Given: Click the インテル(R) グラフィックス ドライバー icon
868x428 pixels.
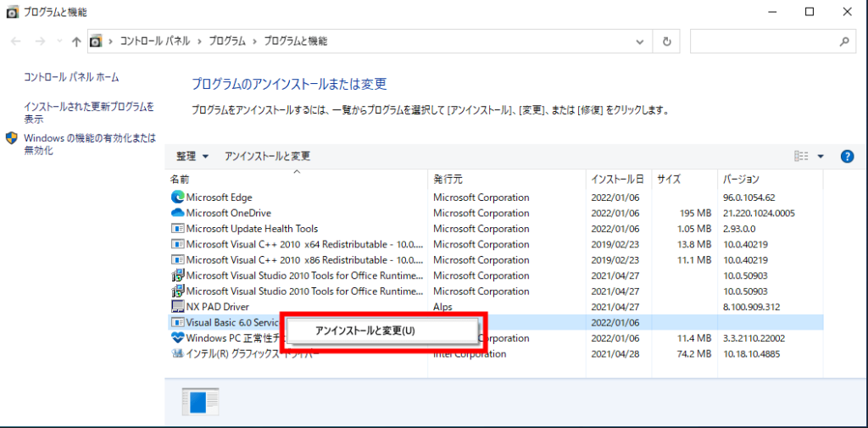Looking at the screenshot, I should [x=177, y=353].
